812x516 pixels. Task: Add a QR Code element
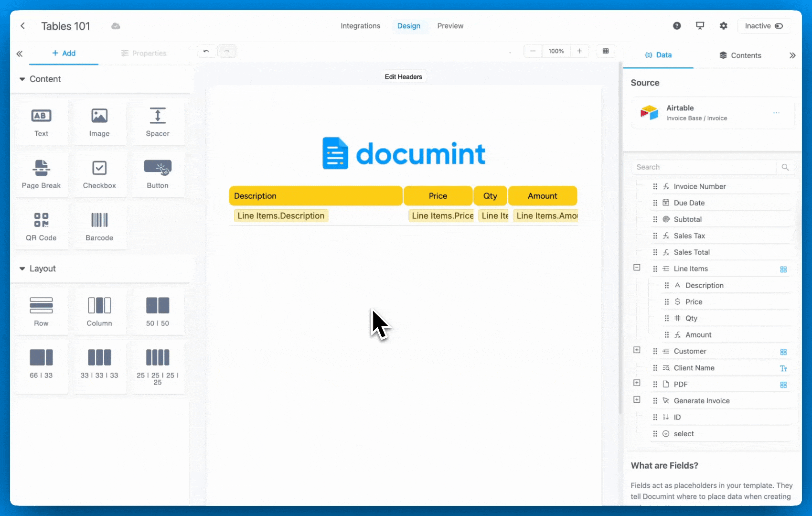(x=41, y=226)
